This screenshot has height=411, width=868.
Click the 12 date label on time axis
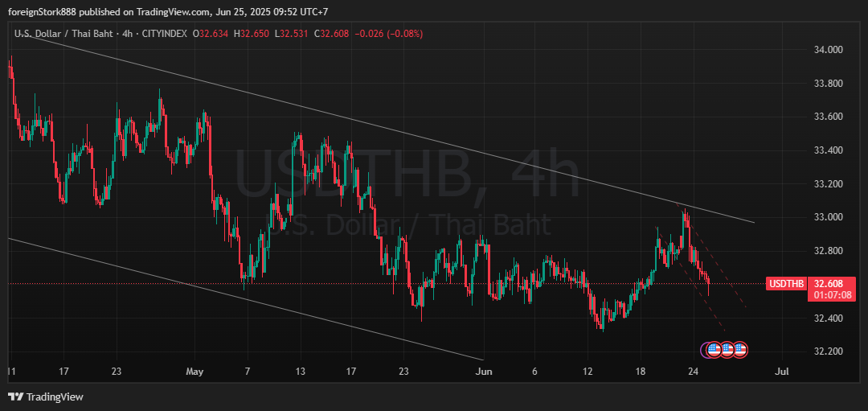(588, 372)
